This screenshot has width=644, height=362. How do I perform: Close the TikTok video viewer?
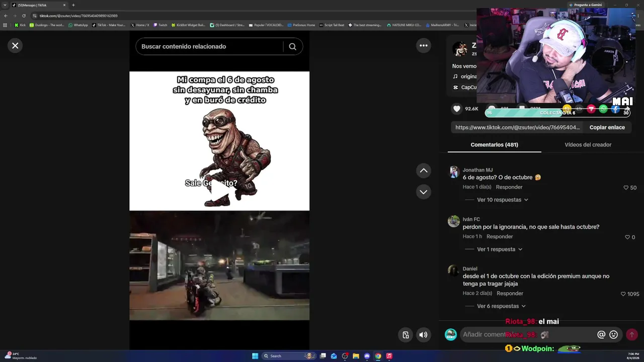[15, 46]
